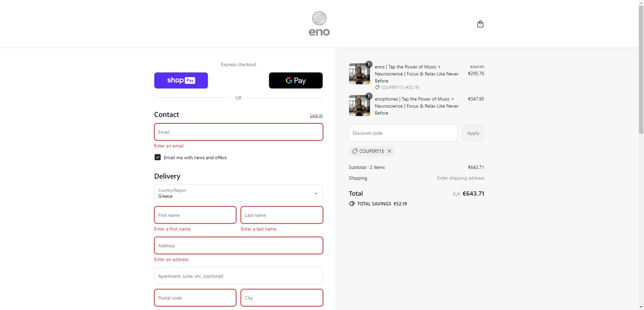
Task: Click the quantity badge on enos thumbnail
Action: coord(368,64)
